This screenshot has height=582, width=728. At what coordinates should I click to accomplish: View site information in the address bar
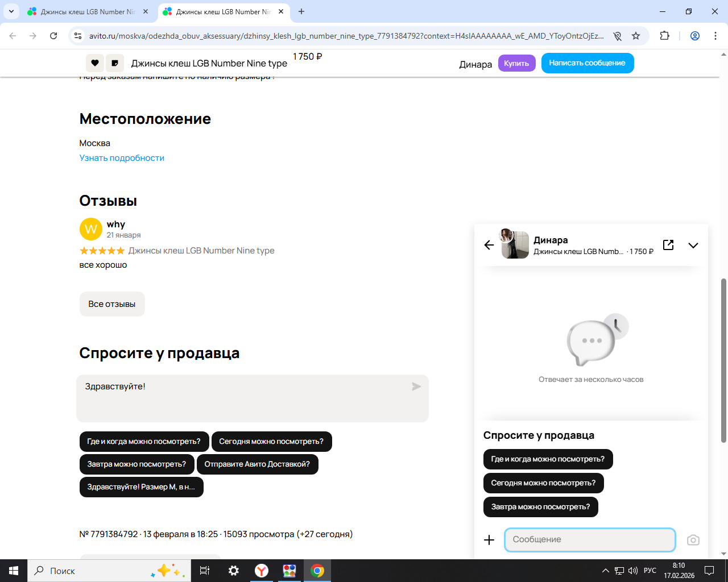[78, 36]
